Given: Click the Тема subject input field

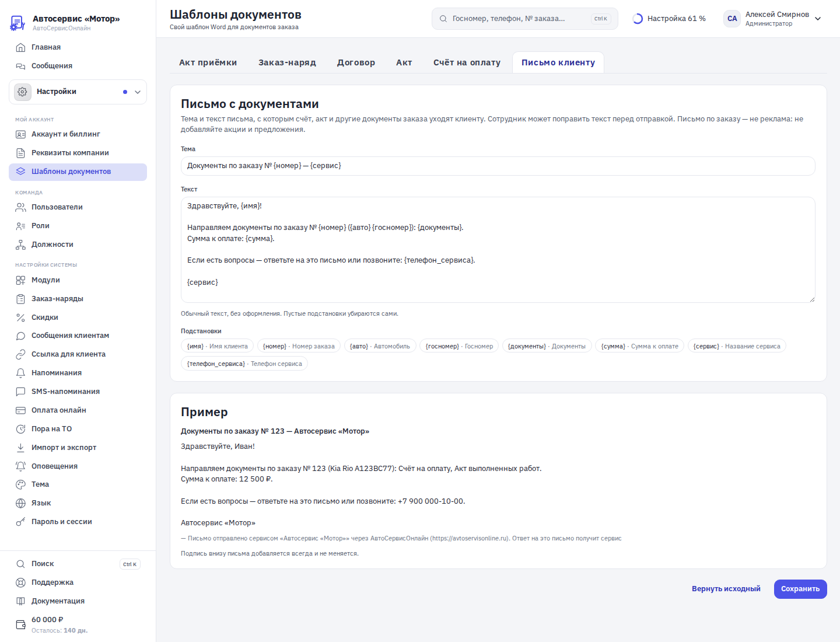Looking at the screenshot, I should point(498,166).
